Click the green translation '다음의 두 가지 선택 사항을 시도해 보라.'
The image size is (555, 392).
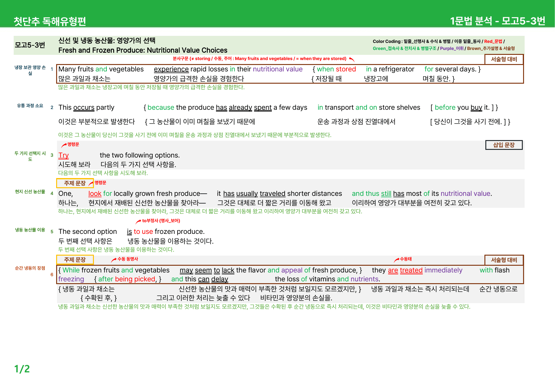(103, 173)
